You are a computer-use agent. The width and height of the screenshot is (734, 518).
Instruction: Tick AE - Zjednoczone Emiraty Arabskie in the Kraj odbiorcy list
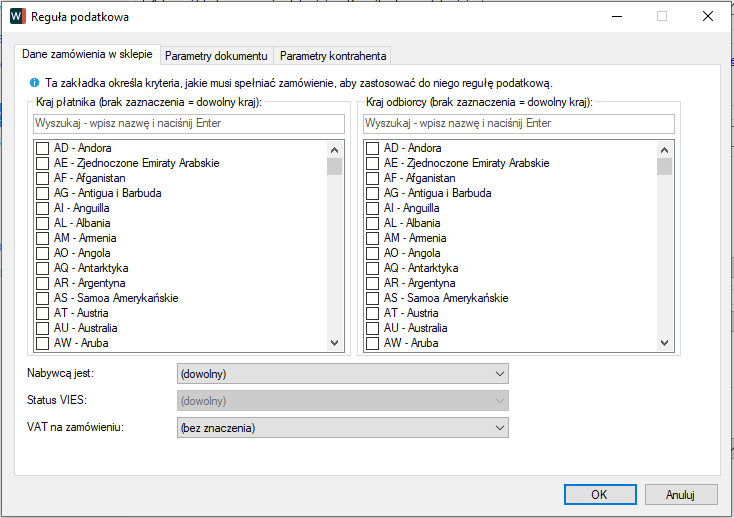coord(372,163)
